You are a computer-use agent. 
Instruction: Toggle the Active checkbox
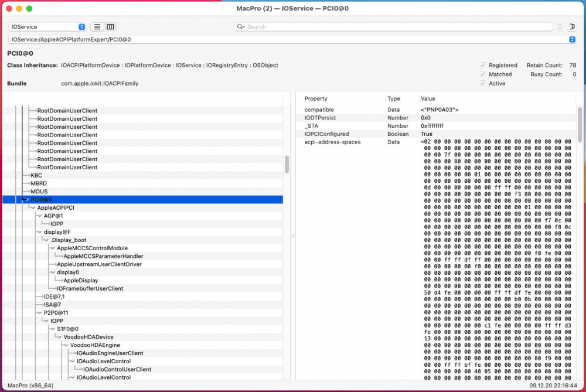482,83
